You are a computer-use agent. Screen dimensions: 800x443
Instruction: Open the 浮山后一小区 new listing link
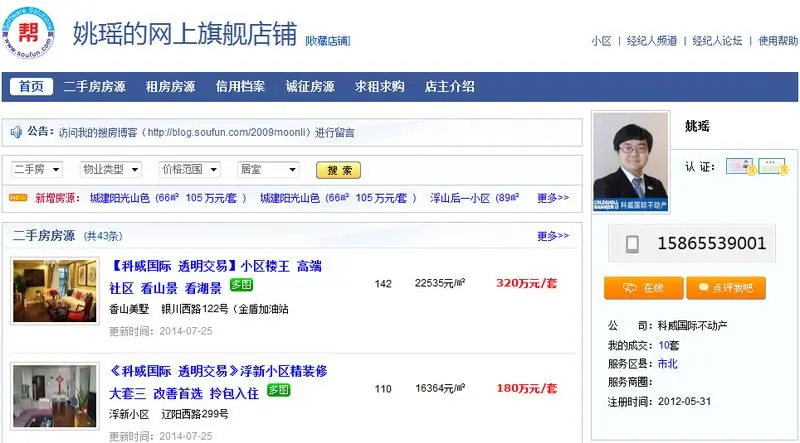point(474,198)
